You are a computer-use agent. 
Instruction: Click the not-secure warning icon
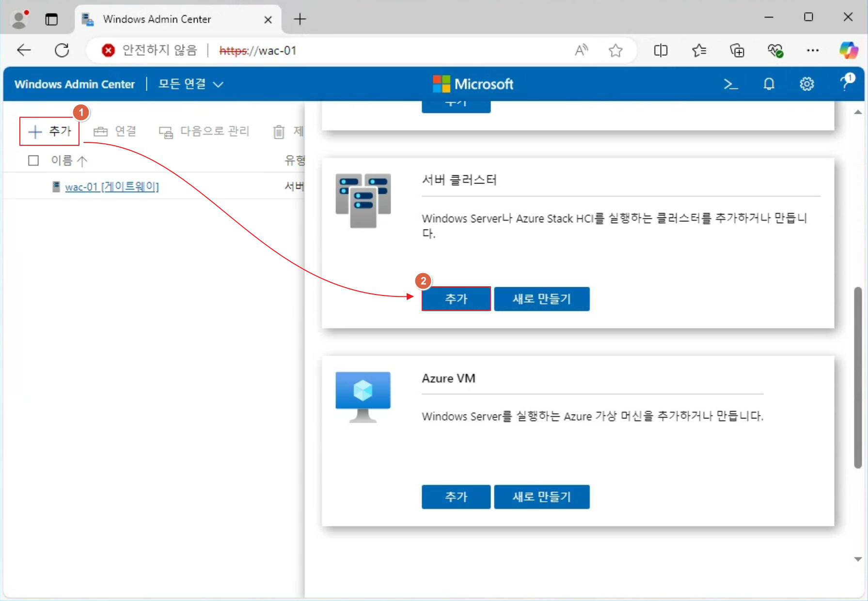109,50
